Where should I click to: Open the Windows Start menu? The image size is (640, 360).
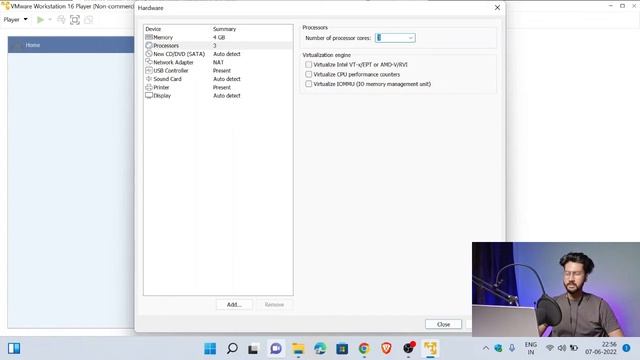point(210,349)
